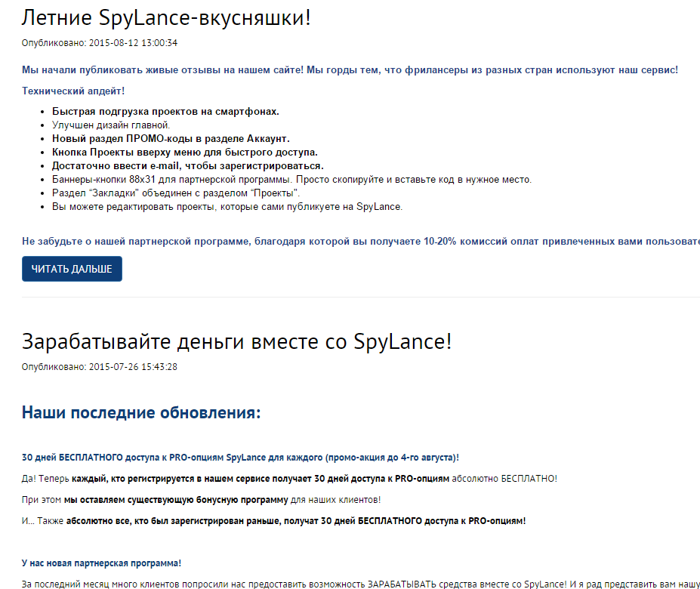Select bullet "Быстрая подгрузка проектов на смартфонах"
Viewport: 700px width, 589px height.
click(x=165, y=111)
